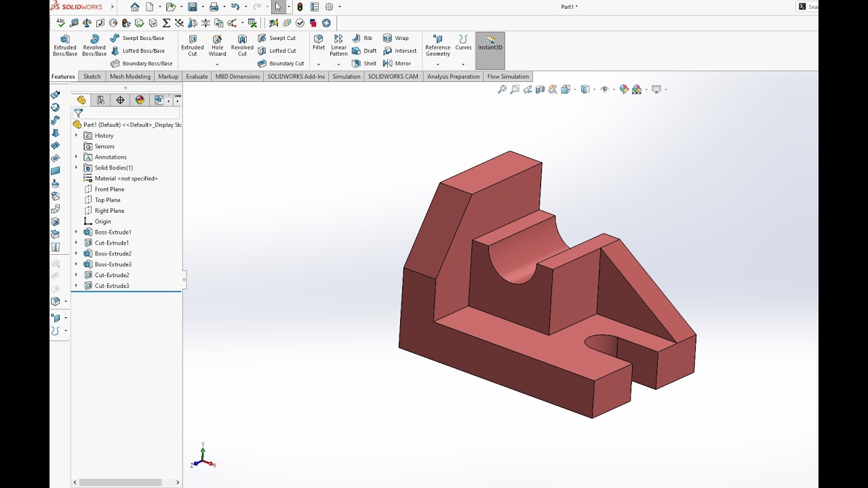Switch to the Simulation tab
Screen dimensions: 868x488
click(x=347, y=77)
